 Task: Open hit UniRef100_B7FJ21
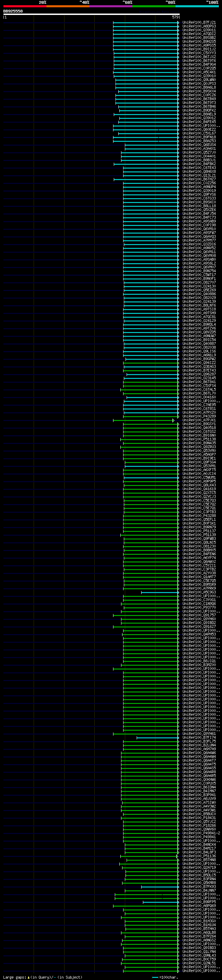coord(199,23)
